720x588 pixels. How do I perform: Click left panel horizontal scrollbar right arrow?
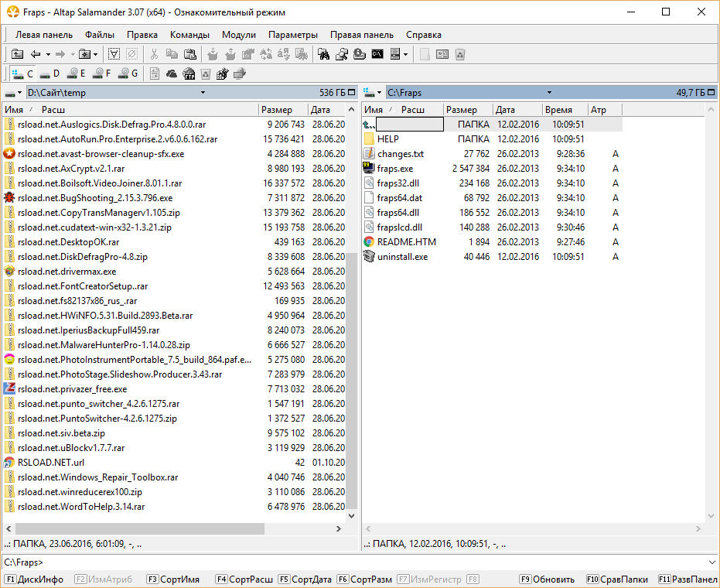click(x=339, y=528)
